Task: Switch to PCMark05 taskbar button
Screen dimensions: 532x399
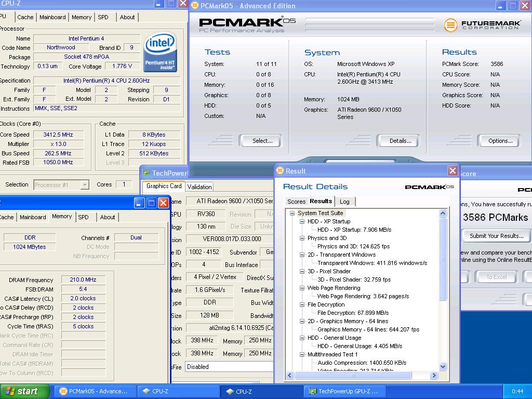Action: pyautogui.click(x=95, y=392)
